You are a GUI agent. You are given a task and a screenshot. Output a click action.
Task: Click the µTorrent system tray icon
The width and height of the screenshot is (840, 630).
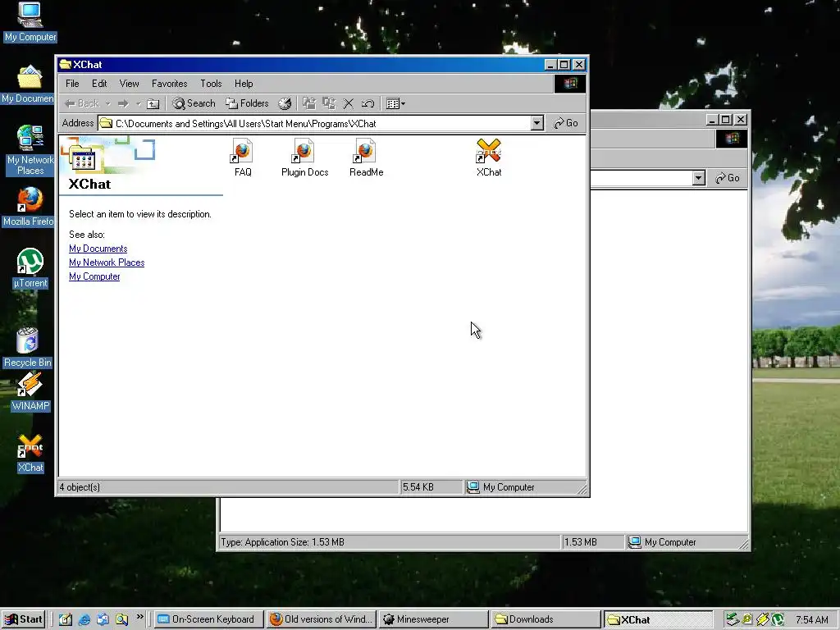tap(778, 620)
